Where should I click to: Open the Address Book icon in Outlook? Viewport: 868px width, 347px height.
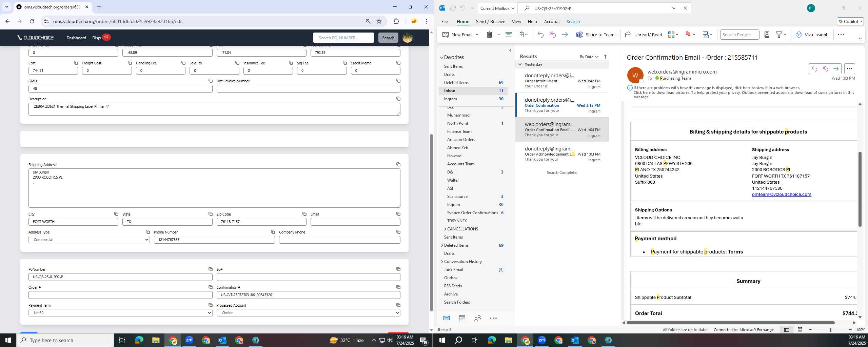pos(767,35)
